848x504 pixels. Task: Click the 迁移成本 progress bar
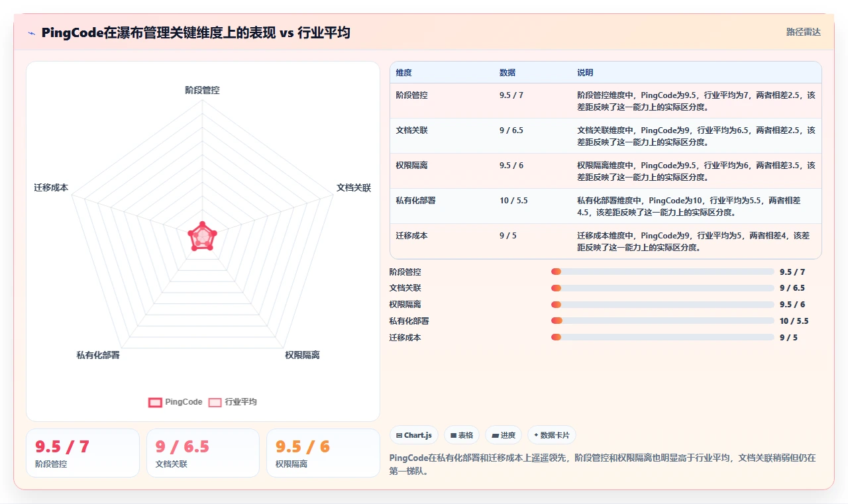pos(662,337)
